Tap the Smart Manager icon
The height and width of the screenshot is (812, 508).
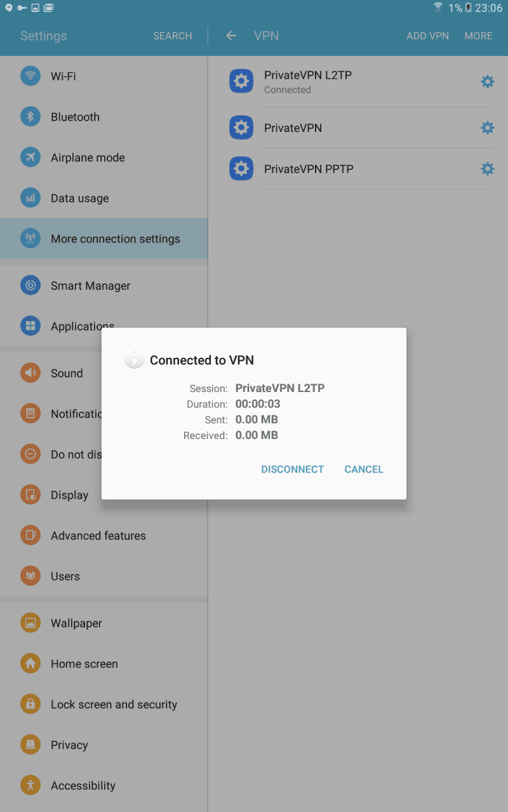click(30, 285)
